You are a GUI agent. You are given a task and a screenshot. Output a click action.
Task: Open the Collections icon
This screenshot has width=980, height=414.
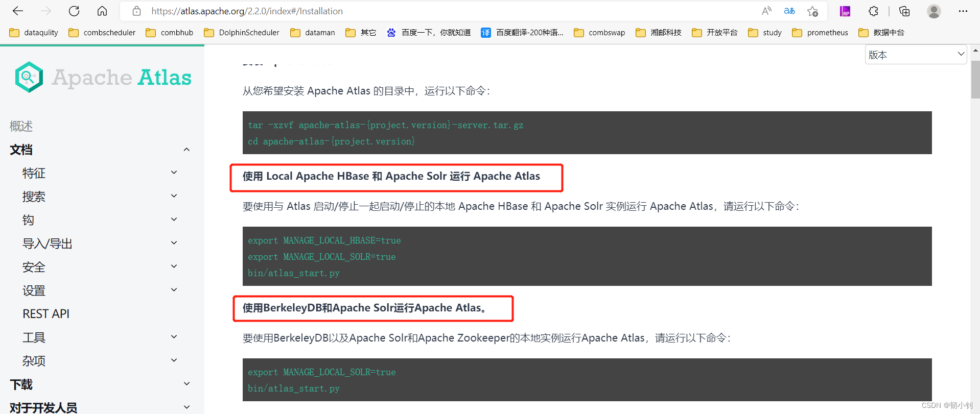tap(904, 11)
